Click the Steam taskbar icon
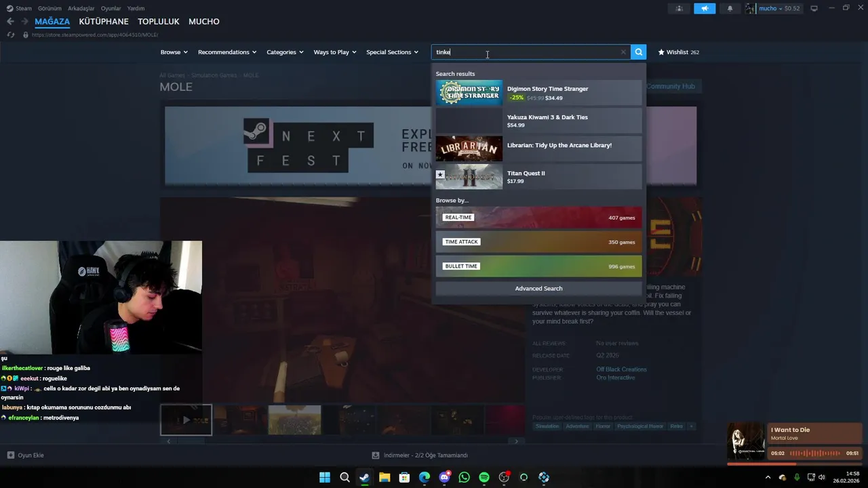Screen dimensions: 868x488 [x=364, y=477]
